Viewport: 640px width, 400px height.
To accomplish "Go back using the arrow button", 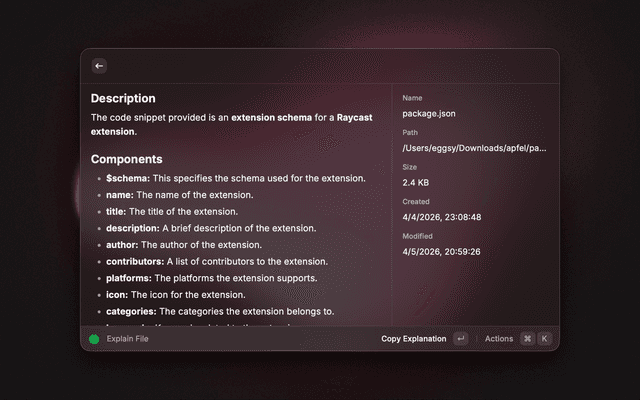I will (99, 66).
